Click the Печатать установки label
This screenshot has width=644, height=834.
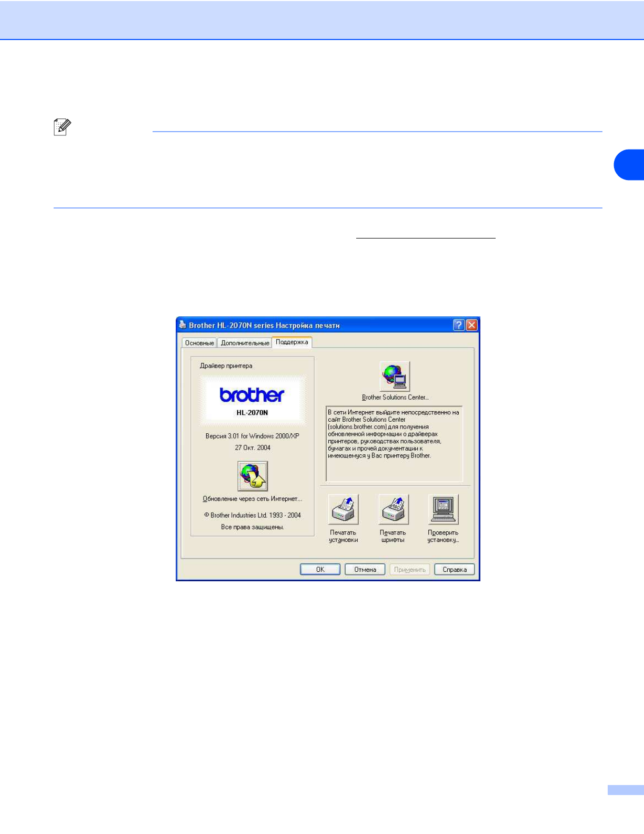point(344,536)
